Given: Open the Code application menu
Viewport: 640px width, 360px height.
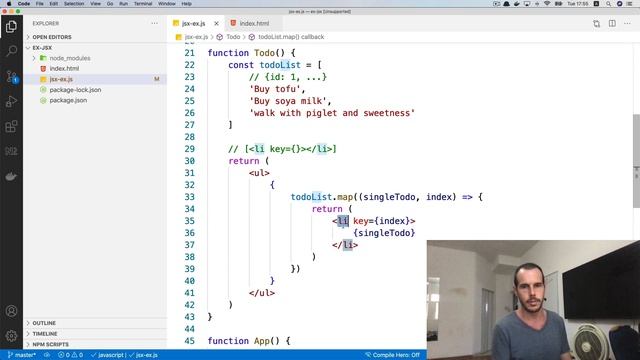Looking at the screenshot, I should point(24,4).
